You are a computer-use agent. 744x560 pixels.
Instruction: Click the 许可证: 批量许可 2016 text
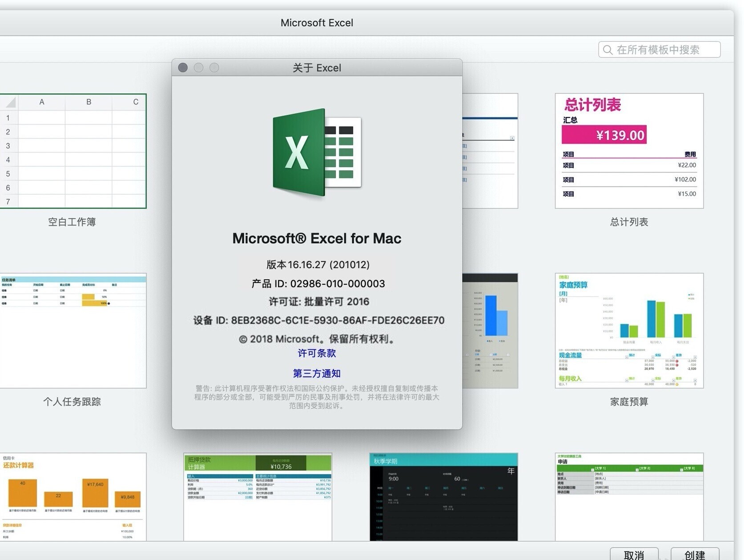coord(319,302)
